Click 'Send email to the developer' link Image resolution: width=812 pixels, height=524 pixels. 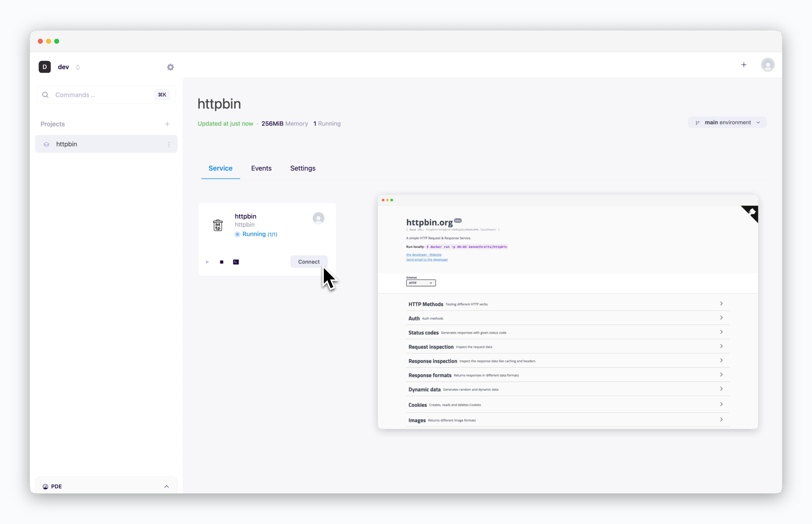[x=427, y=260]
